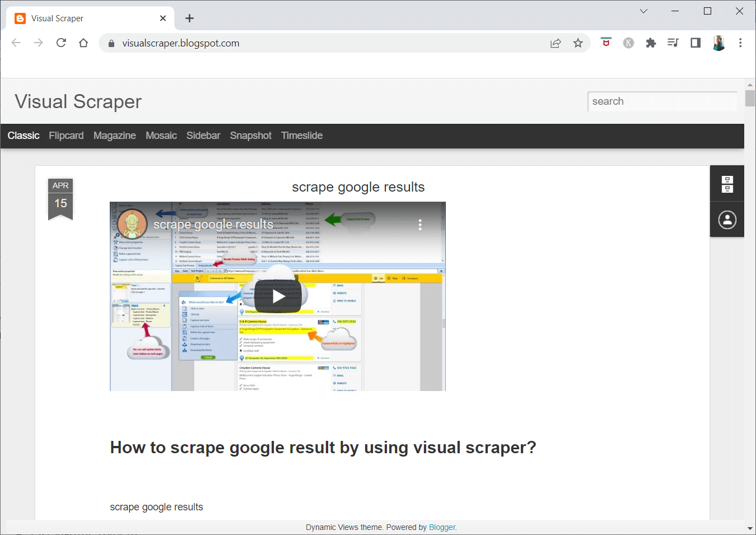Open the Blogger footer link
The height and width of the screenshot is (535, 756).
tap(442, 527)
